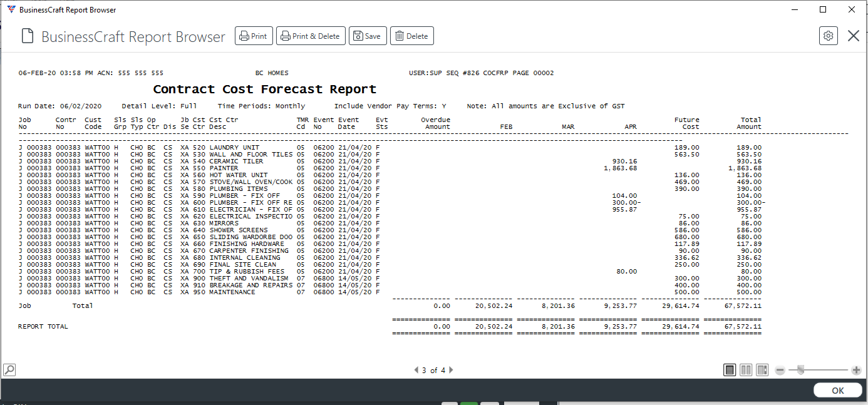Select the WALL AND FLOOR TILES description
This screenshot has height=405, width=868.
[251, 154]
